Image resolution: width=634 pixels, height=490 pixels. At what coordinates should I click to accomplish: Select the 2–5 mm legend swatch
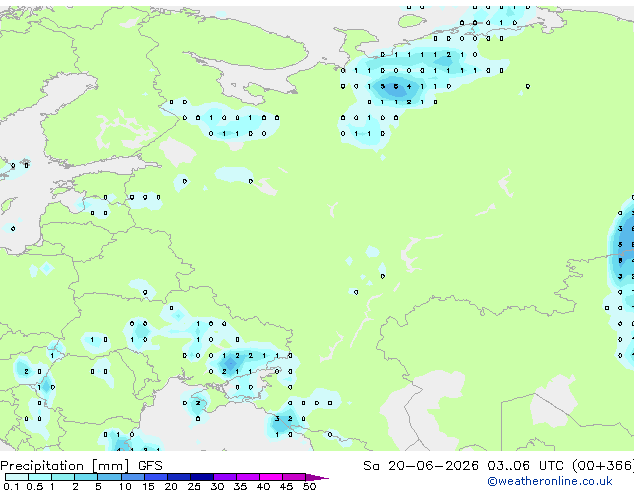click(x=87, y=477)
